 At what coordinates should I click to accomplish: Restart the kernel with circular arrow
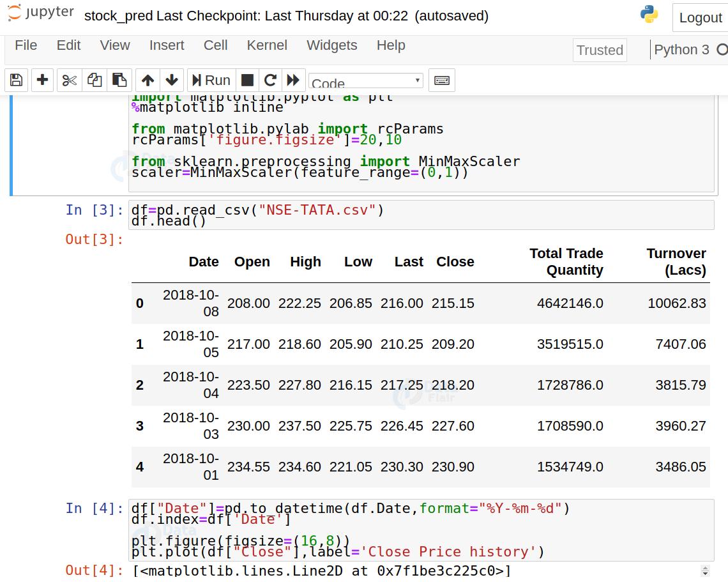pyautogui.click(x=270, y=80)
